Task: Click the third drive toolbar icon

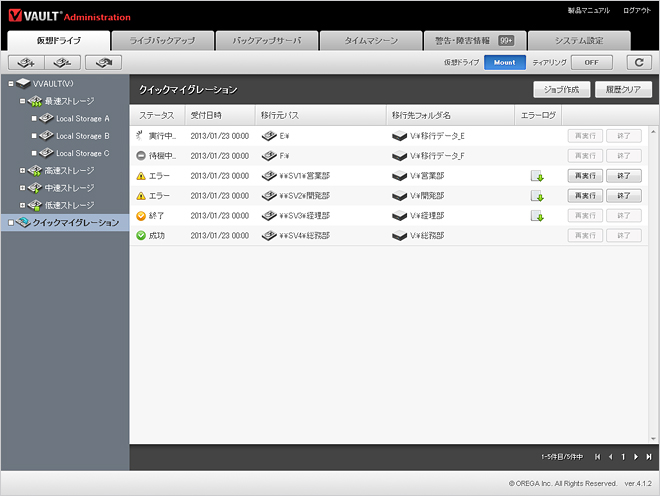Action: [x=104, y=63]
